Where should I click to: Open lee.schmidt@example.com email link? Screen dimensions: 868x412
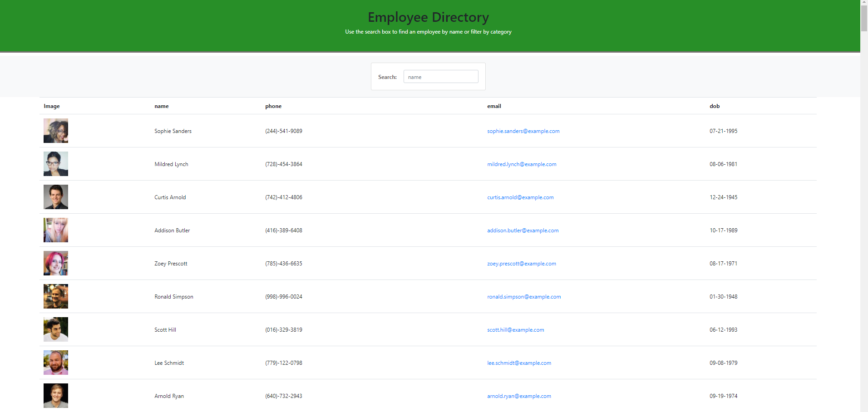click(x=518, y=363)
